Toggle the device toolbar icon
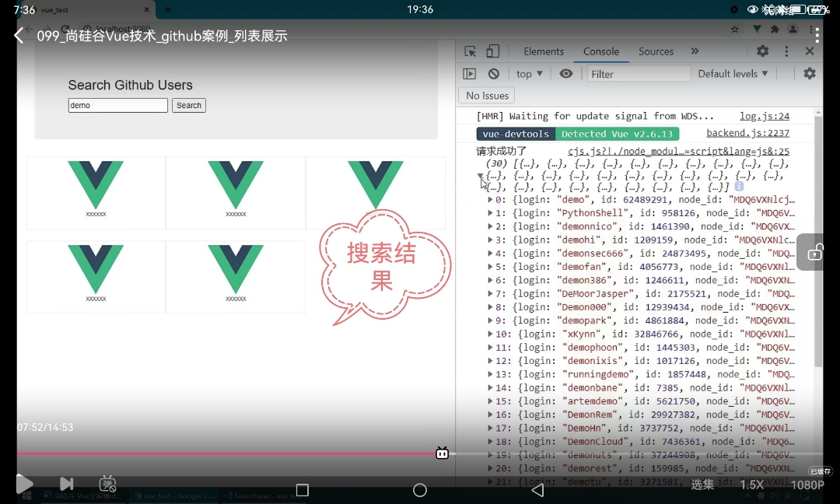The image size is (840, 504). pyautogui.click(x=492, y=51)
